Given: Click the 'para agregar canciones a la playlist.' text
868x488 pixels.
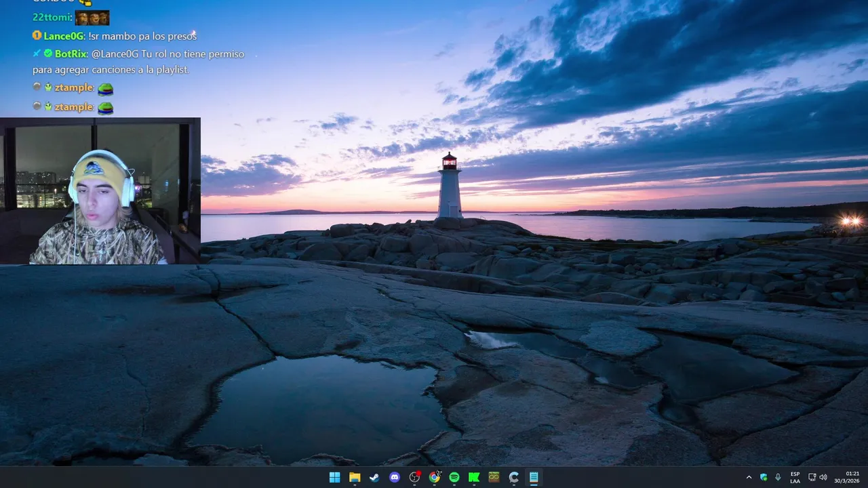Looking at the screenshot, I should pyautogui.click(x=111, y=70).
